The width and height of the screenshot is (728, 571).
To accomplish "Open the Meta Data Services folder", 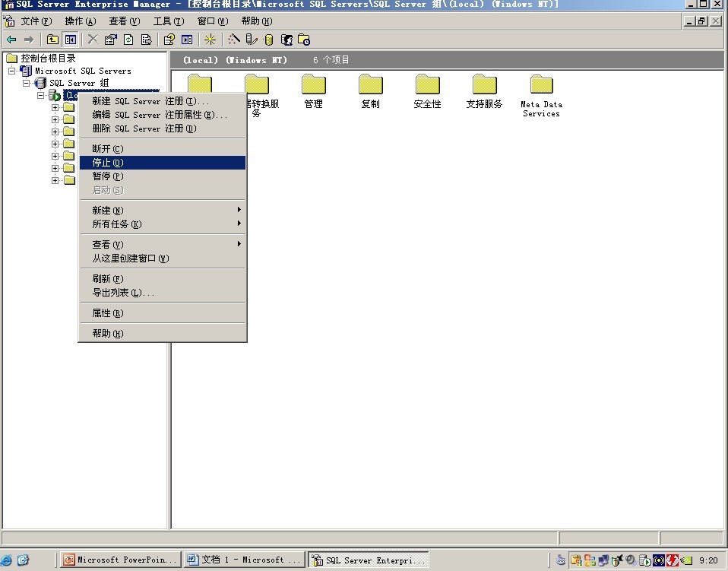I will pos(541,96).
